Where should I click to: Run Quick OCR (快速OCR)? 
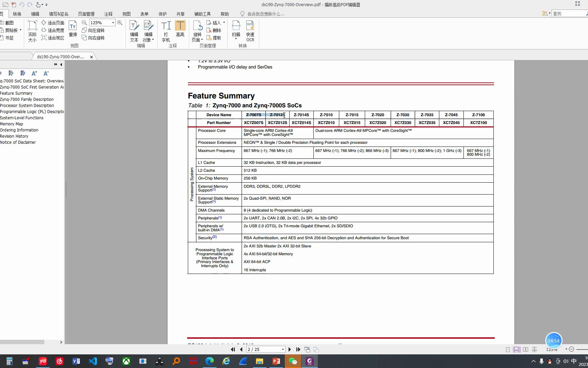[250, 31]
